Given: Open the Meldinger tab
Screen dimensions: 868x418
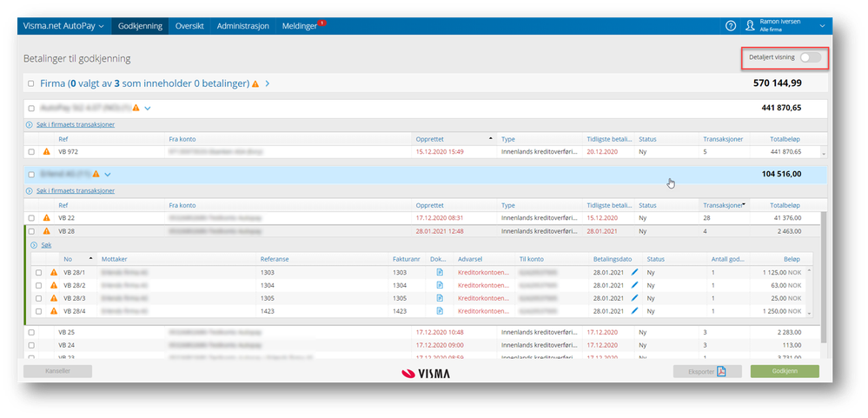Looking at the screenshot, I should click(300, 26).
